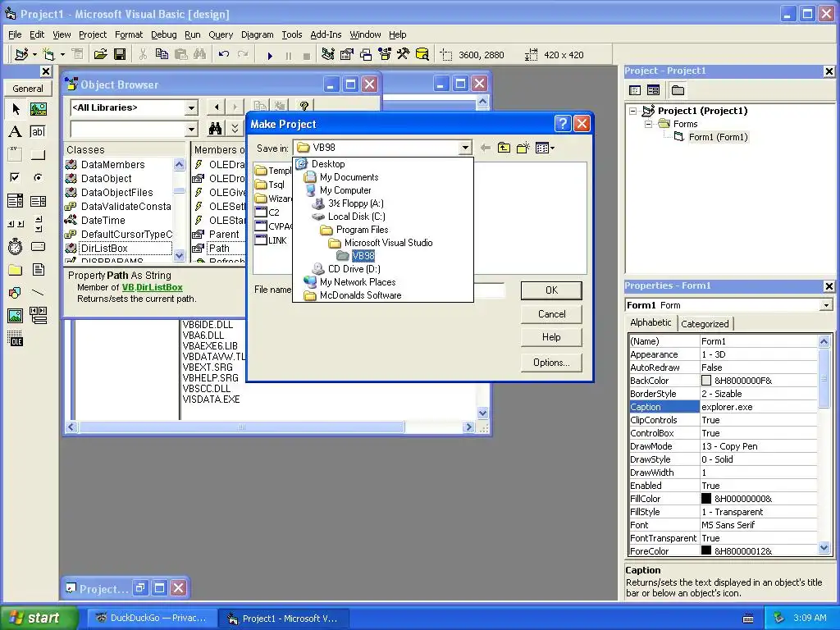
Task: Select Form1 (Form1) in Project tree
Action: click(x=718, y=137)
